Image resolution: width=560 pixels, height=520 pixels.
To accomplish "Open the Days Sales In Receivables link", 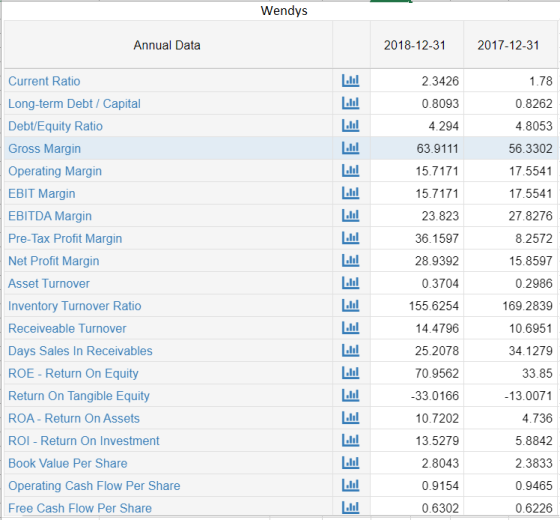I will coord(80,351).
